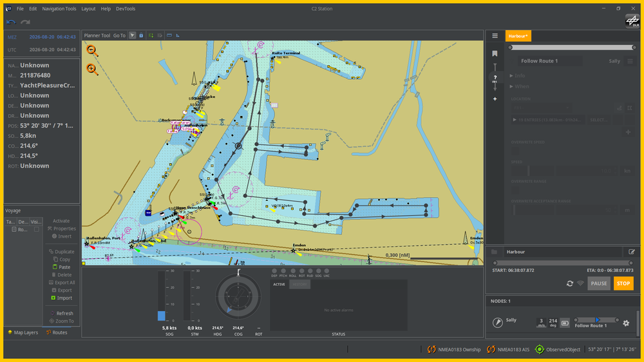Click the compass icon next to Sally
The image size is (644, 362).
[497, 323]
